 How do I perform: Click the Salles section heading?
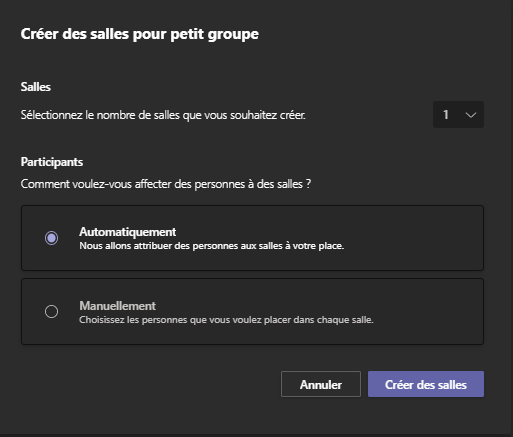tap(36, 87)
